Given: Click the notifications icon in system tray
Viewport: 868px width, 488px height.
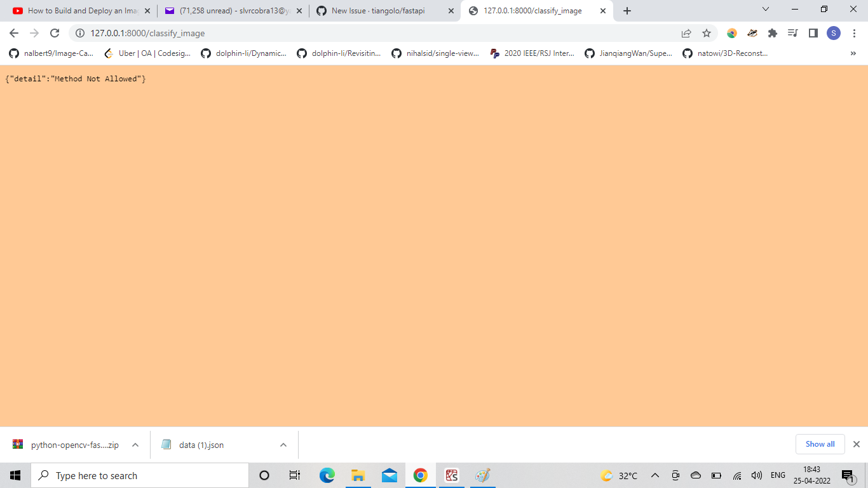Looking at the screenshot, I should [850, 475].
